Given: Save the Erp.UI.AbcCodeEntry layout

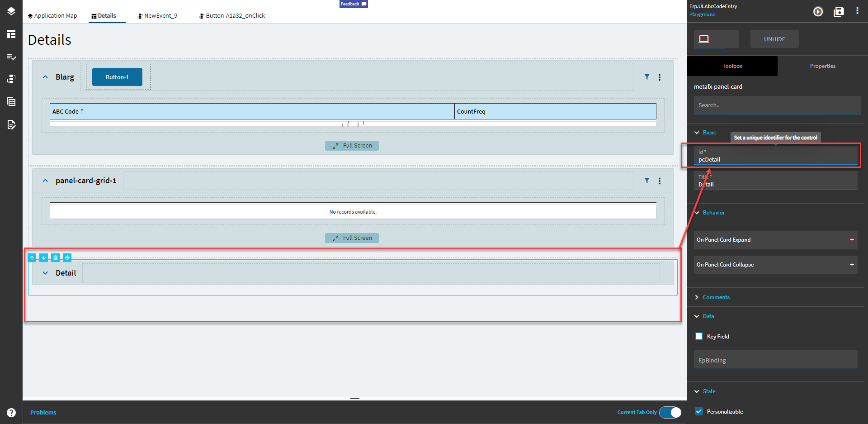Looking at the screenshot, I should click(x=839, y=12).
